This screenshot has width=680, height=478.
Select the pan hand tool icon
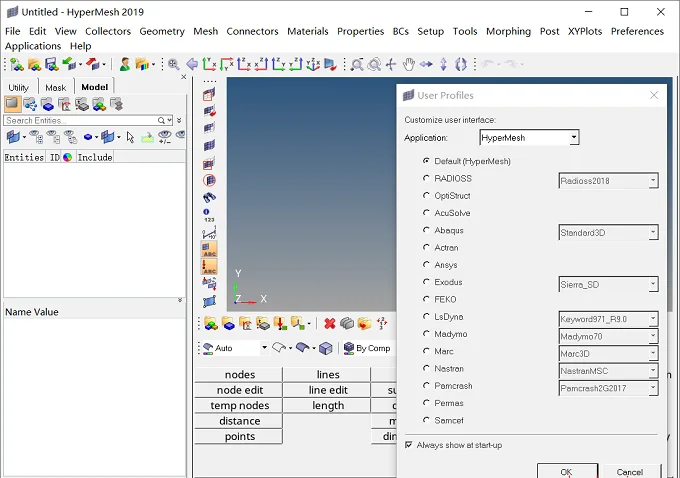(x=409, y=65)
